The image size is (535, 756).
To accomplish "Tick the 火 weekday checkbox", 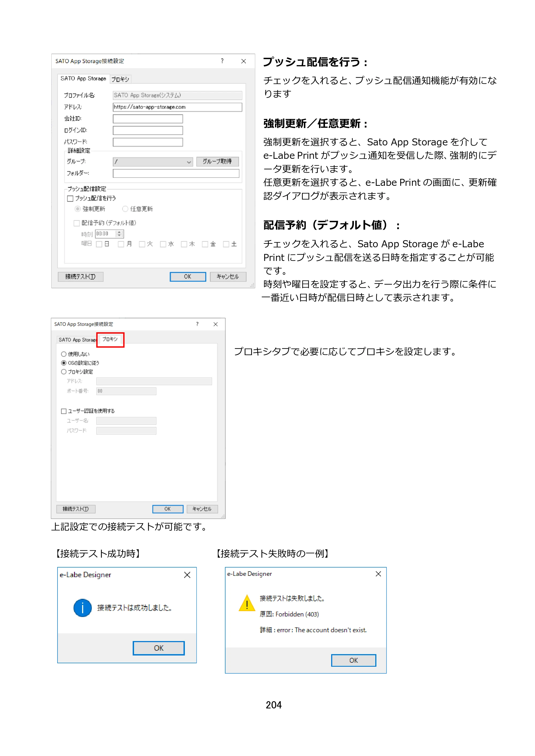I will pyautogui.click(x=142, y=244).
